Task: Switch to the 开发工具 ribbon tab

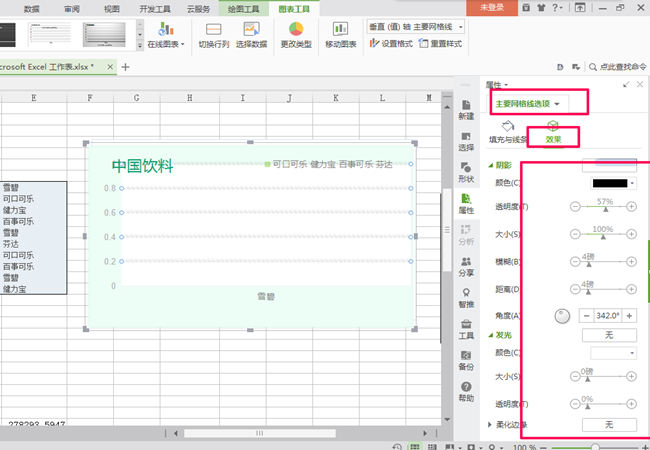Action: coord(155,9)
